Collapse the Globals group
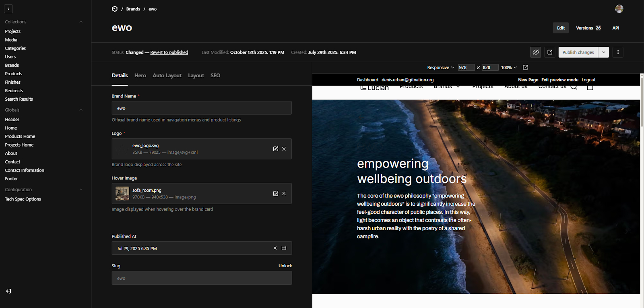 coord(81,110)
